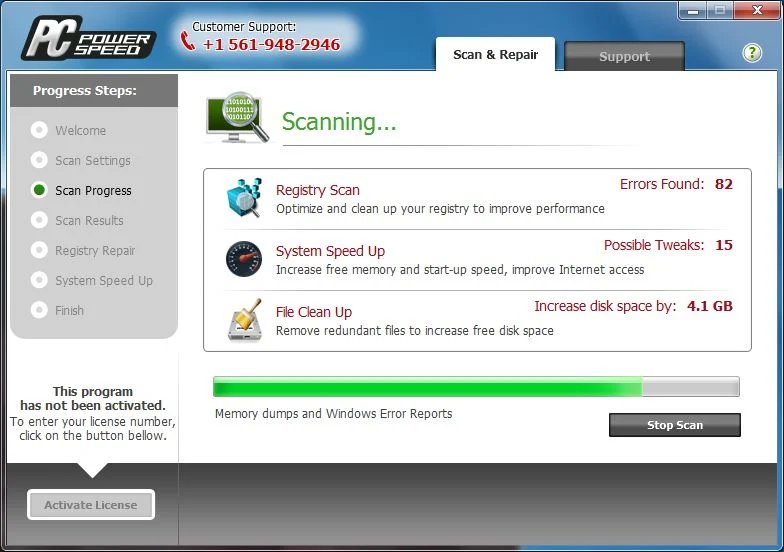Click the File Clean Up brush icon
This screenshot has height=552, width=784.
[x=245, y=320]
